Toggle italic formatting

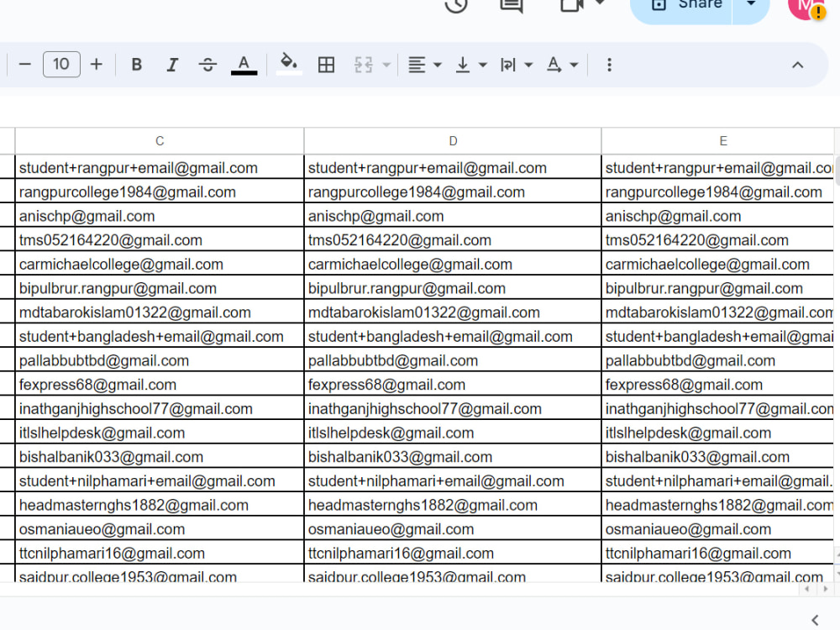coord(171,64)
